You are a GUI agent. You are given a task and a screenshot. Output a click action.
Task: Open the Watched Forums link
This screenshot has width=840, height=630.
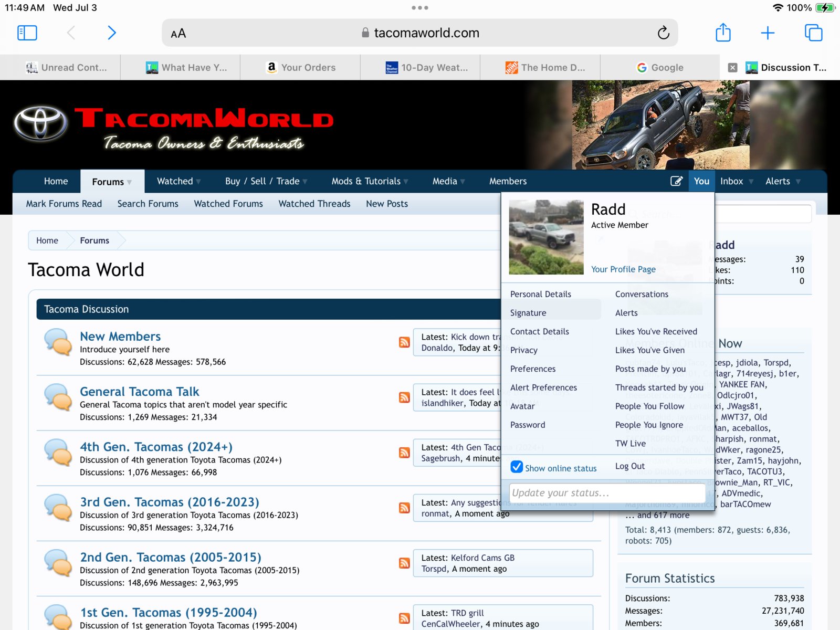(x=228, y=204)
